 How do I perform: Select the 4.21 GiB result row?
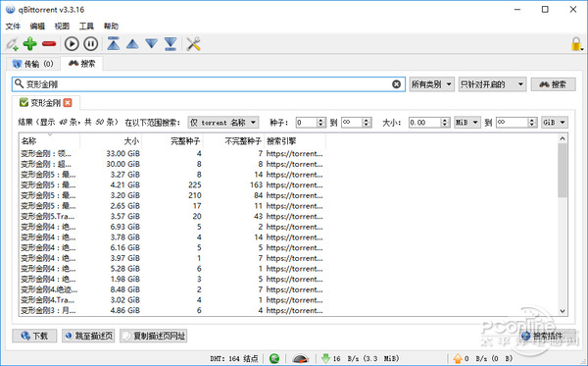click(172, 185)
